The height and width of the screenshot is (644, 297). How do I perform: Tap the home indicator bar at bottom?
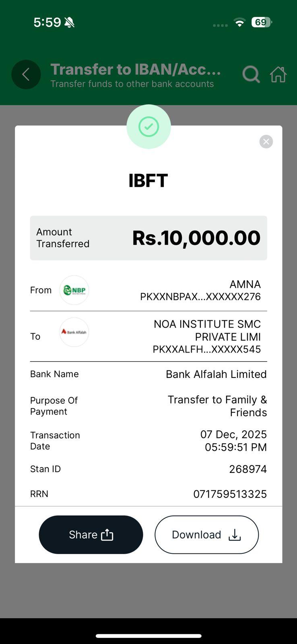pyautogui.click(x=148, y=636)
